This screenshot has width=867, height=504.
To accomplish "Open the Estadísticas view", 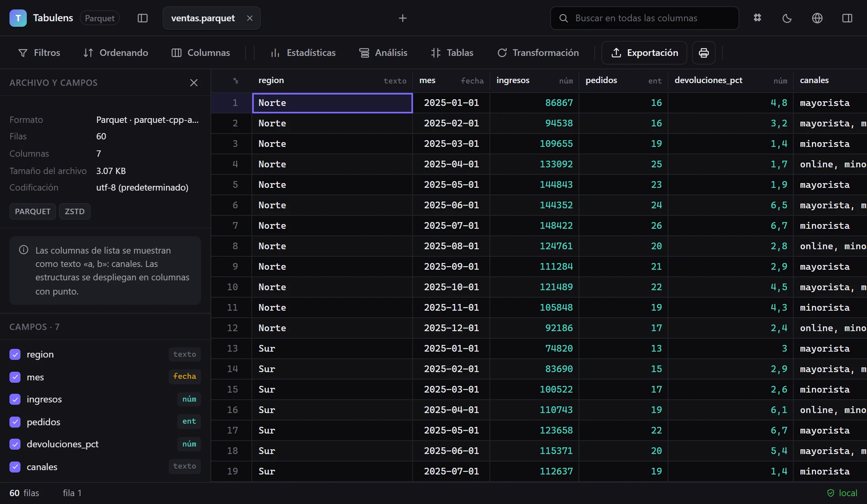I will (x=303, y=53).
